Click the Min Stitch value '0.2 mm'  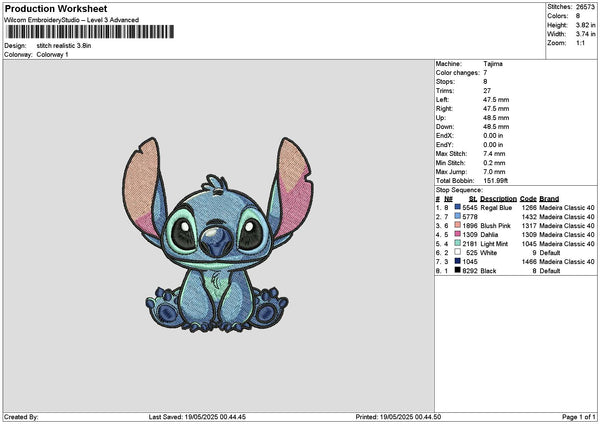pos(494,163)
